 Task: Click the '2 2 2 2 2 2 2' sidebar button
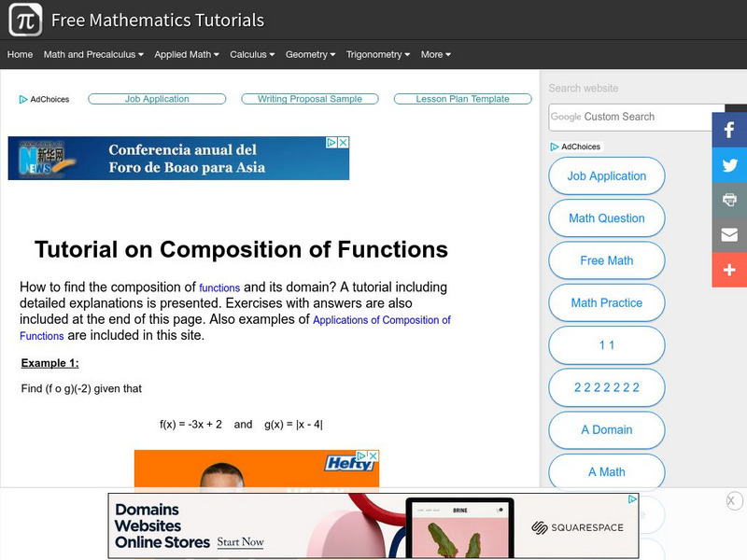[x=606, y=387]
